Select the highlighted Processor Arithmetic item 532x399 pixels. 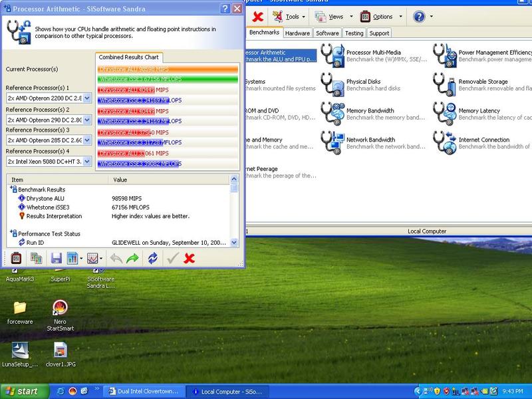tap(281, 56)
